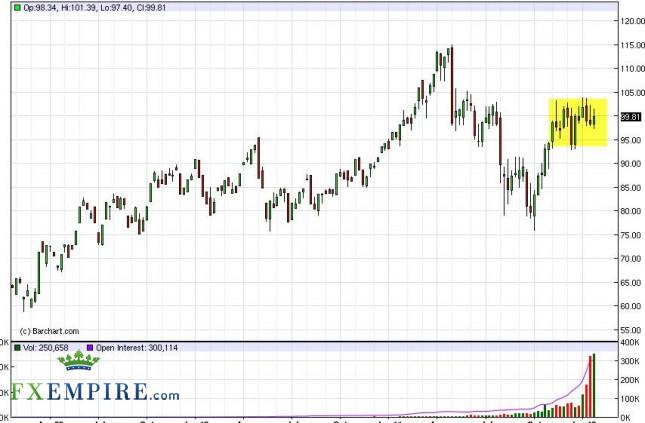
Task: Click the 400K volume axis label
Action: pyautogui.click(x=630, y=342)
